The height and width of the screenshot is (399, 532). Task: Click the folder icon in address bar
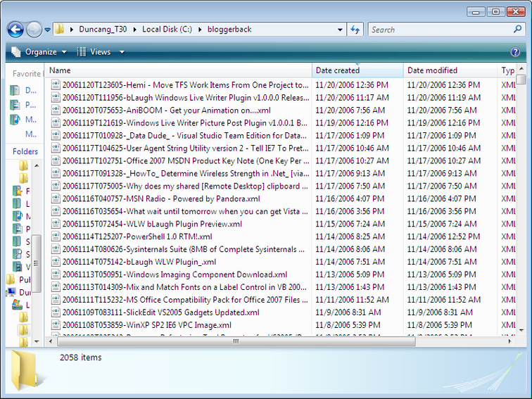click(x=60, y=29)
